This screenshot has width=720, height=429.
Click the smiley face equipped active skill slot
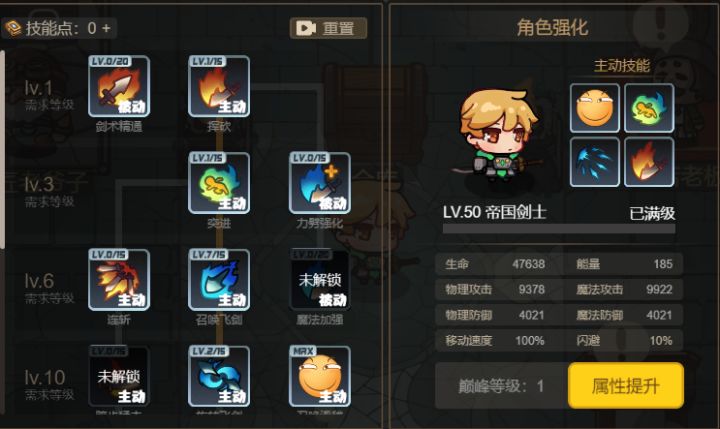(x=595, y=108)
